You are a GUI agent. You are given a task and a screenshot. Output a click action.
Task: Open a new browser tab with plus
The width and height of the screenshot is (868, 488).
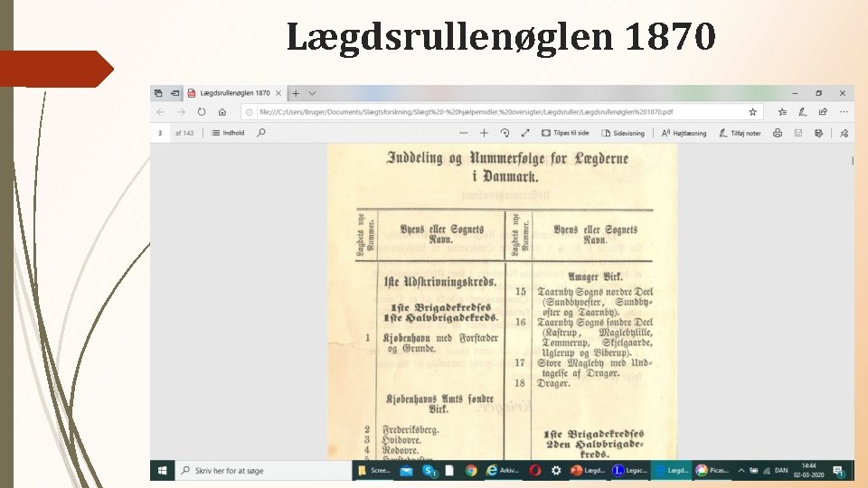click(x=296, y=93)
